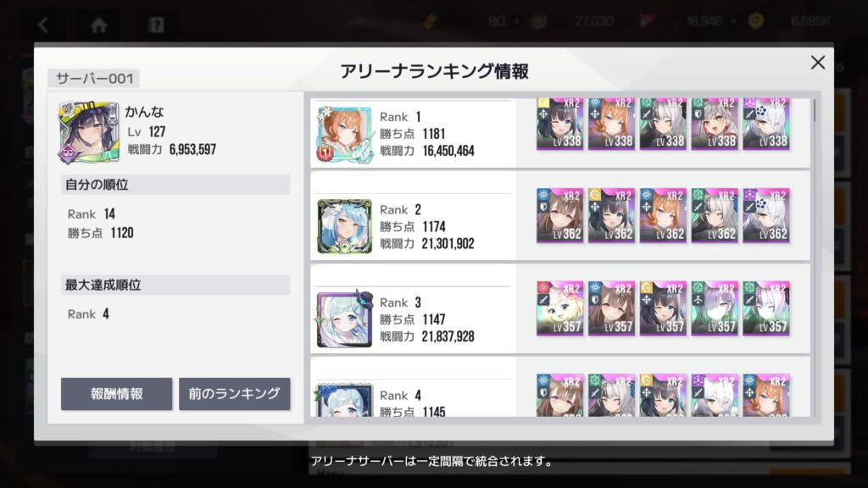The width and height of the screenshot is (868, 488).
Task: Select the first Lv338 unit of Rank 1
Action: [x=559, y=124]
